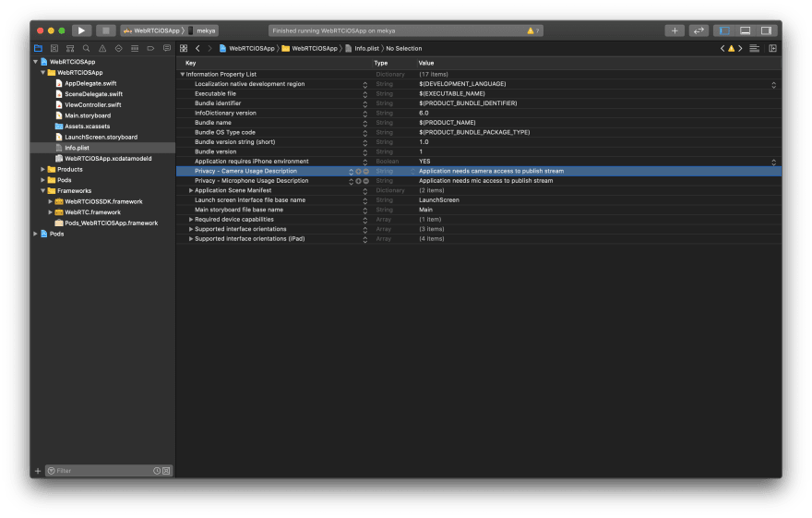Collapse the Frameworks group
812x518 pixels.
[43, 190]
